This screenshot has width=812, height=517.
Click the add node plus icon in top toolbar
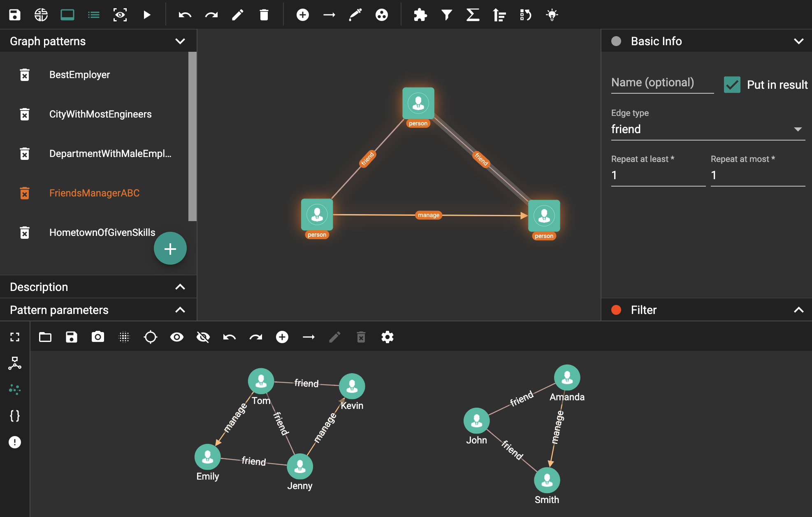click(302, 15)
